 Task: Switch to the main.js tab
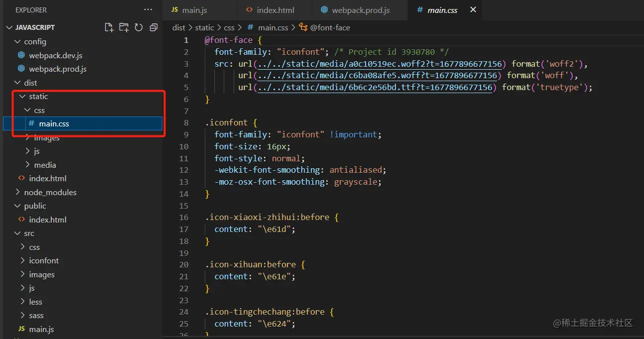[x=199, y=10]
